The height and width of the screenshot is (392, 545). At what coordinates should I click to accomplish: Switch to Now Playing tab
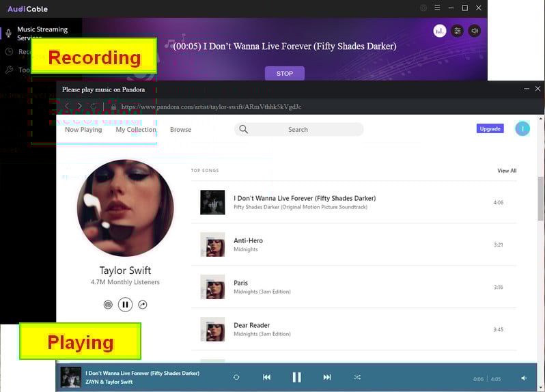coord(83,130)
